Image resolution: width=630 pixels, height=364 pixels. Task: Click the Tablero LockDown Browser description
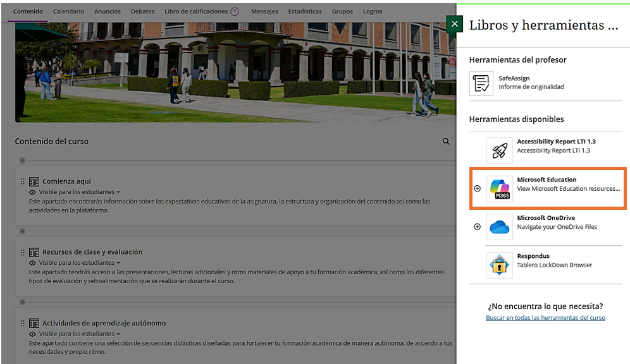555,265
